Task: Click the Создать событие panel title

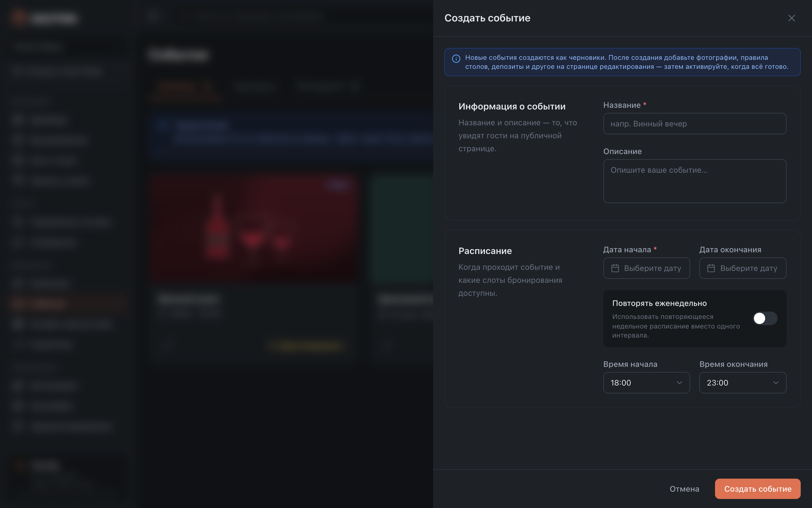Action: coord(487,18)
